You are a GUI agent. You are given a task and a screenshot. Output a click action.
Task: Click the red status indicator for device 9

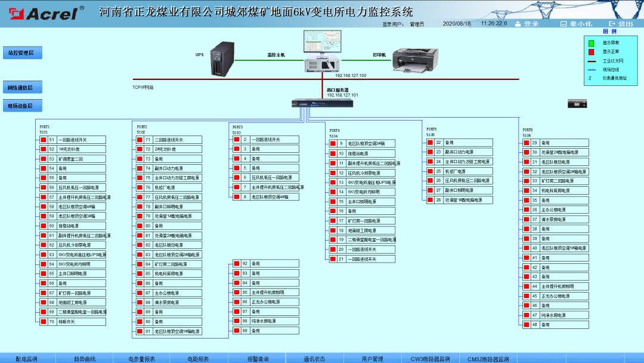click(333, 143)
